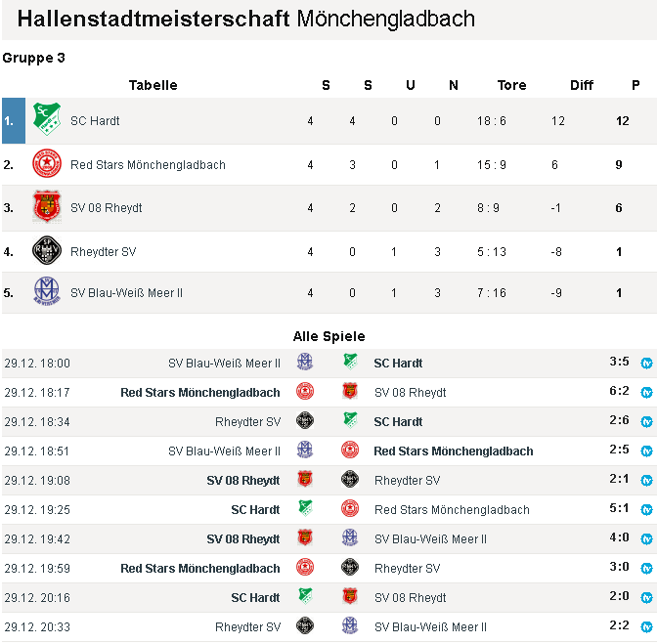Open TV icon for the 5:1 match
This screenshot has height=644, width=658.
click(646, 510)
